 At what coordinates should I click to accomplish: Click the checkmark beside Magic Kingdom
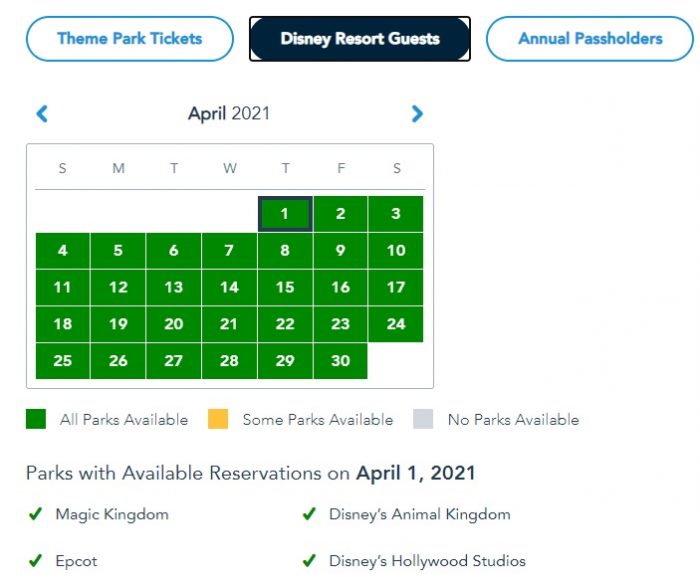[35, 515]
